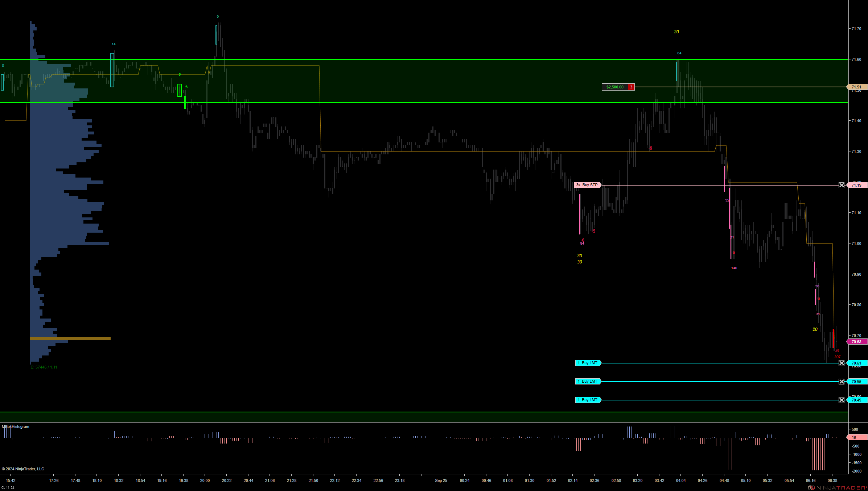Cancel the Buy LMT order at 70.55
The height and width of the screenshot is (491, 868).
(842, 382)
